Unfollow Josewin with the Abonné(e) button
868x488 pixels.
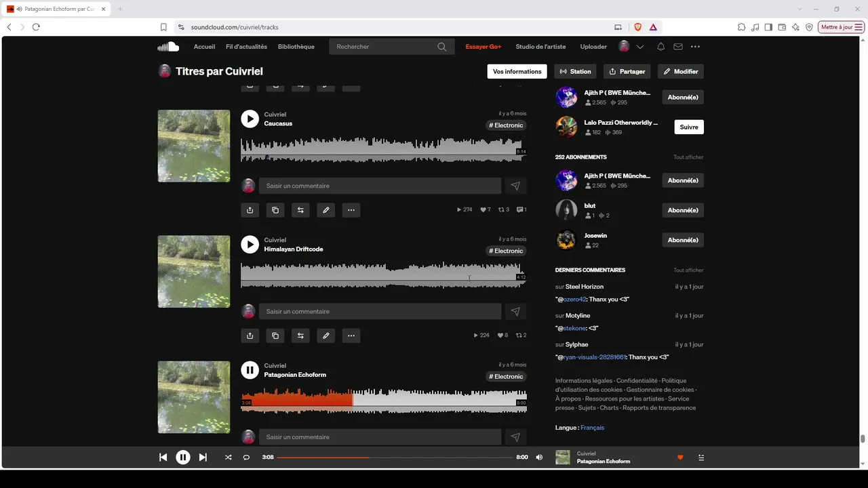click(683, 240)
